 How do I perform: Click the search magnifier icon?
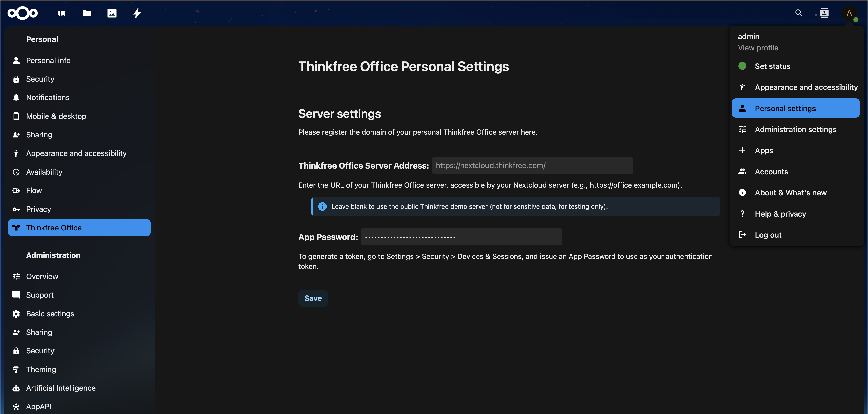(x=799, y=13)
